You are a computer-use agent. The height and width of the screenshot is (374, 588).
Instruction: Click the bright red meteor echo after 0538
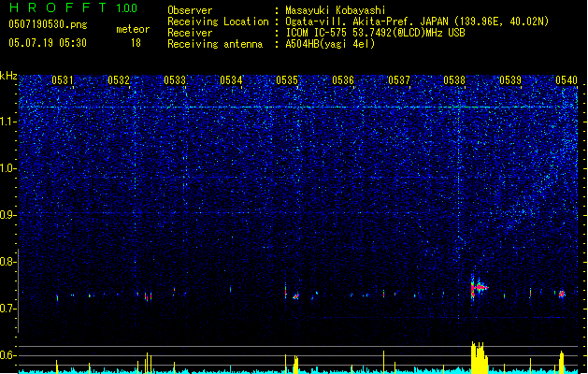coord(478,288)
